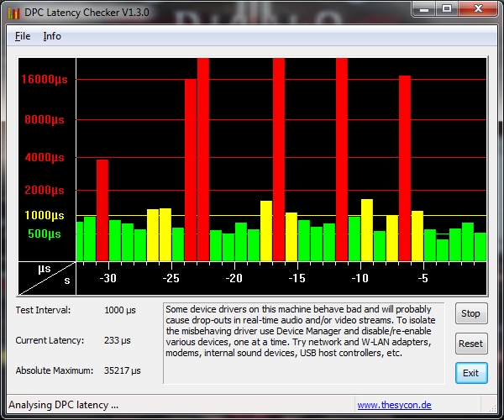Click the -10 time axis label
This screenshot has height=420, width=504.
tap(360, 278)
